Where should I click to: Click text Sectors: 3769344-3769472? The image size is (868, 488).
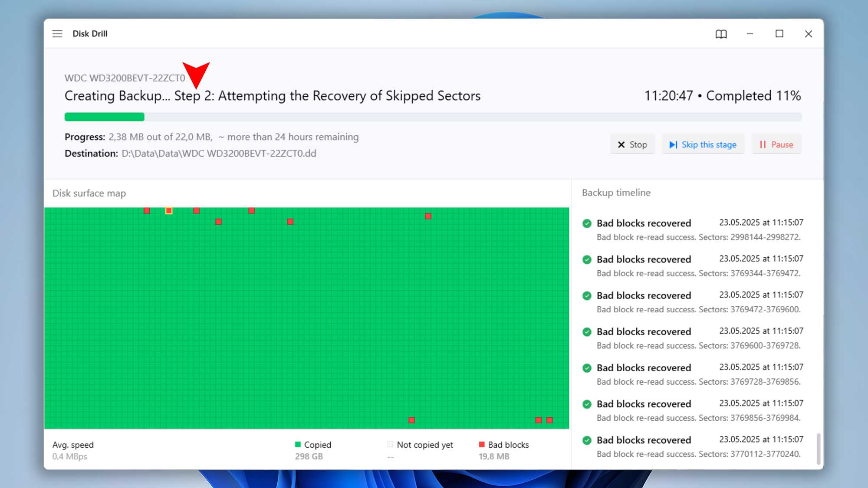tap(750, 273)
